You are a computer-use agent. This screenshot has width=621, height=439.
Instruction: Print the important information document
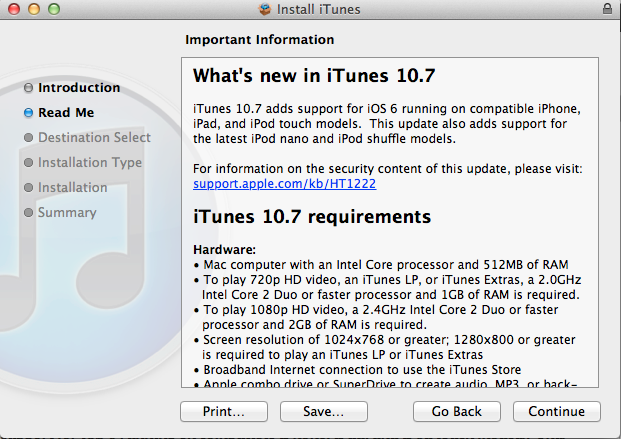coord(224,411)
